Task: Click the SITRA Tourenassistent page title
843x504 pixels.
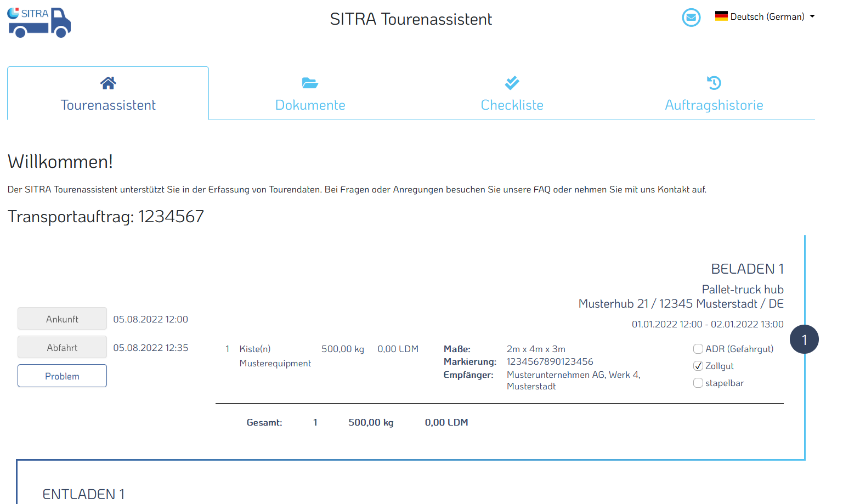Action: 411,19
